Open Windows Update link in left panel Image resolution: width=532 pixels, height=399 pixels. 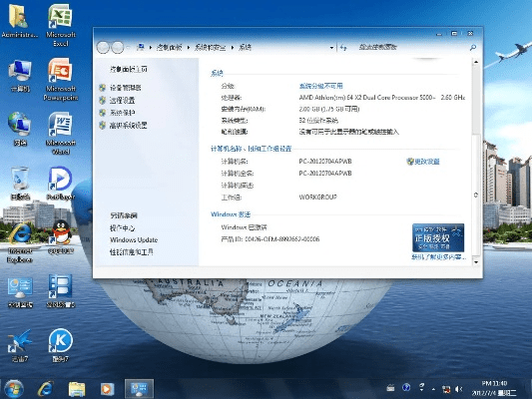[x=134, y=240]
